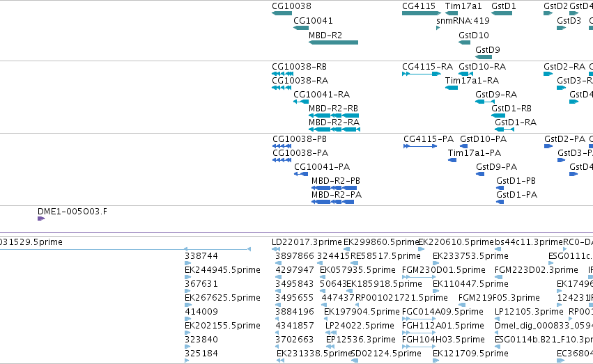Click the teal GstD1 gene bar
Screen dimensions: 593x364
tap(502, 13)
